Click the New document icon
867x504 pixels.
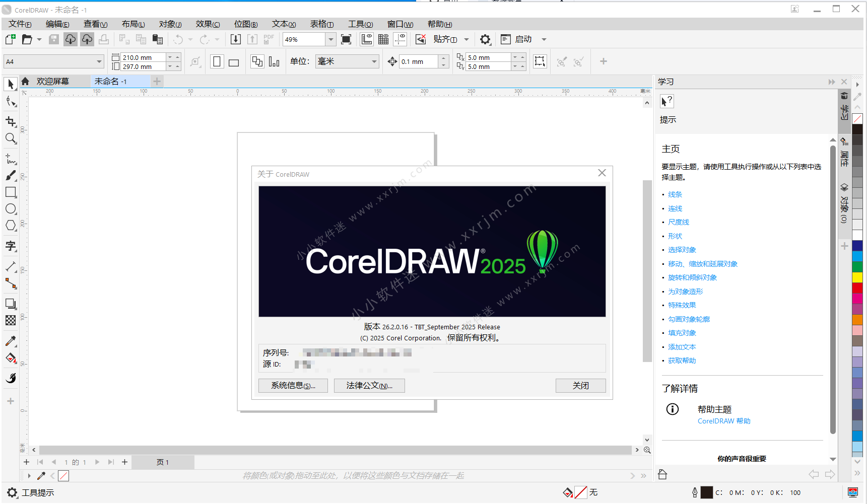click(10, 39)
